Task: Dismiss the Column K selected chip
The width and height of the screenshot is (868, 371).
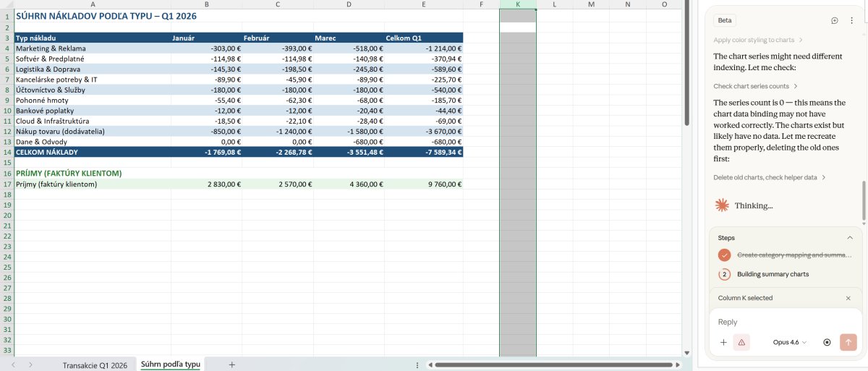Action: point(848,298)
